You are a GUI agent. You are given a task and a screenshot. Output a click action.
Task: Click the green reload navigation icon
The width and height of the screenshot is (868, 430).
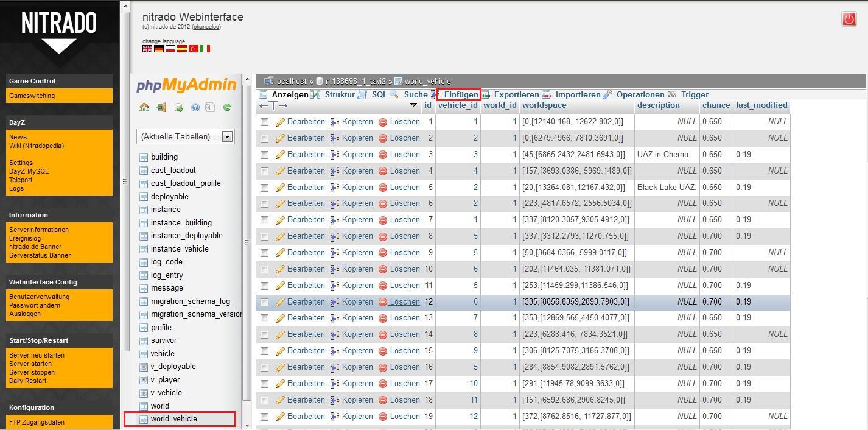pos(227,107)
